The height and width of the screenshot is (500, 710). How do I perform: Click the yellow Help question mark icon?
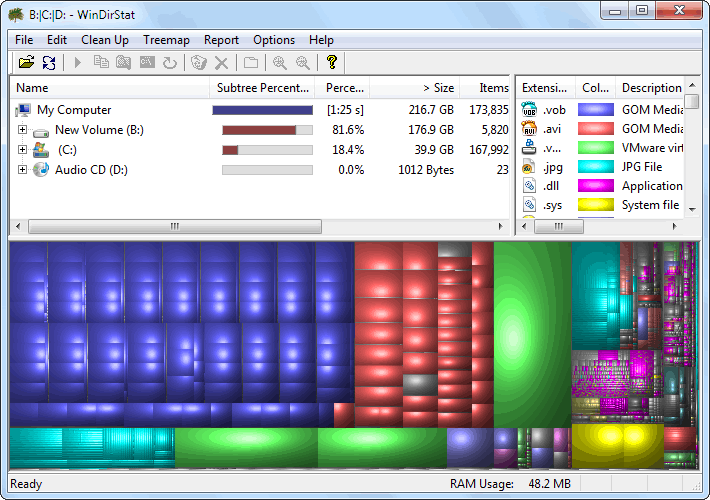point(332,63)
